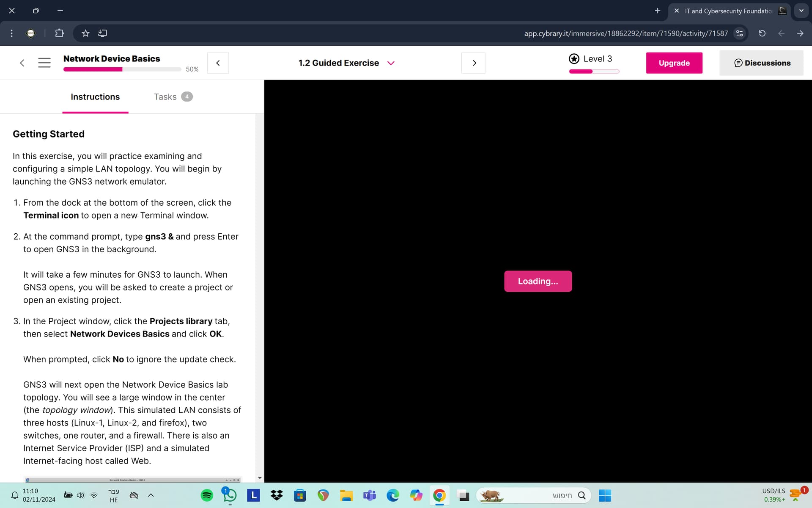Expand the 1.2 Guided Exercise dropdown

(x=391, y=63)
